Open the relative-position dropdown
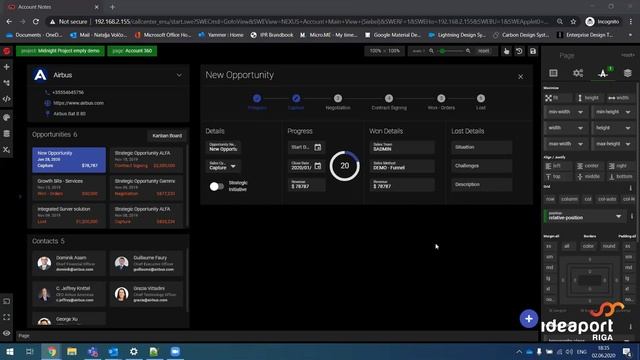The image size is (640, 360). tap(584, 216)
